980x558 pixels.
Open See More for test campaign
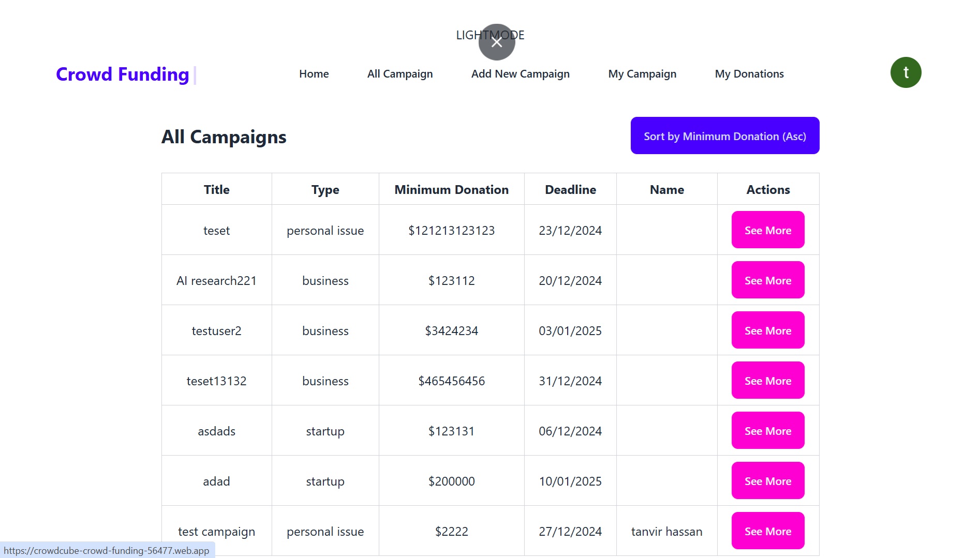click(767, 531)
